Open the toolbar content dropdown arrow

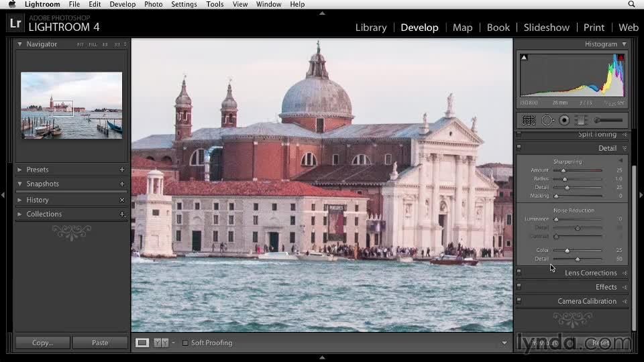tap(504, 343)
